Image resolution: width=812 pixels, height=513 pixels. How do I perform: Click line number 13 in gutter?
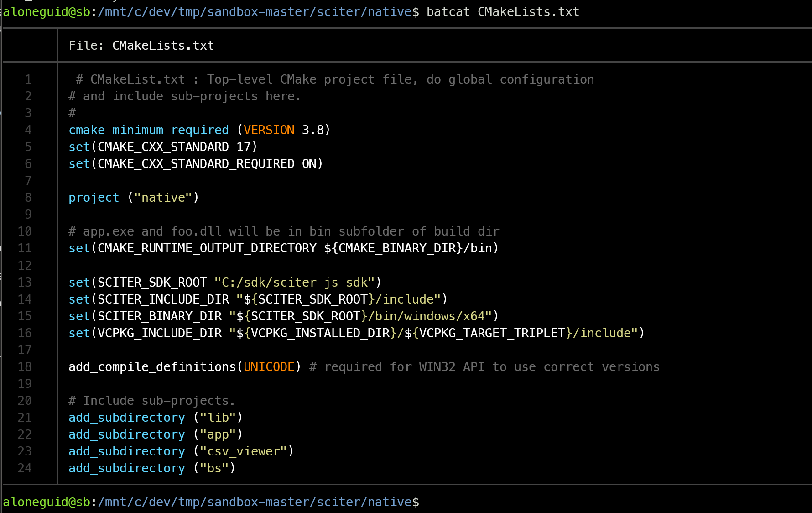pos(25,283)
